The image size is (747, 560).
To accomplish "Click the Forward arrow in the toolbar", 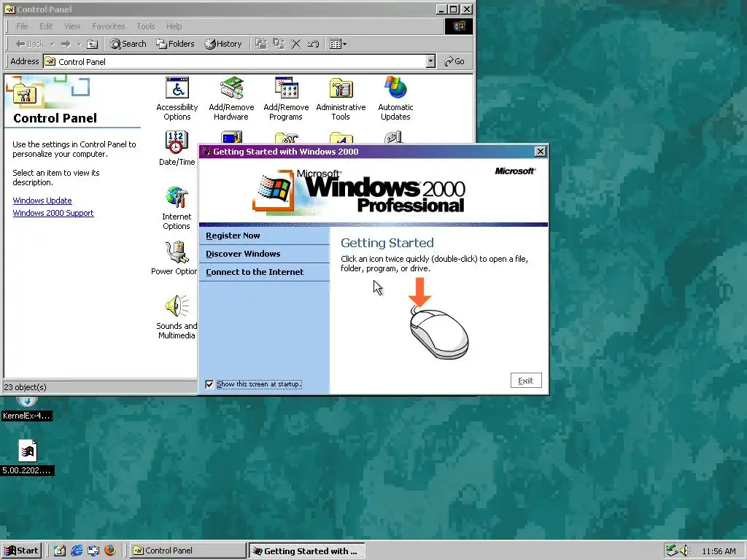I will [66, 44].
